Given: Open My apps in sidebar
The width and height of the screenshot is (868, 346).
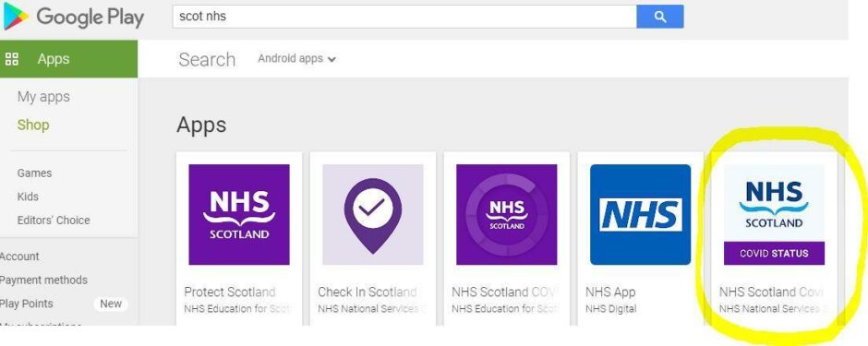Looking at the screenshot, I should click(x=43, y=97).
